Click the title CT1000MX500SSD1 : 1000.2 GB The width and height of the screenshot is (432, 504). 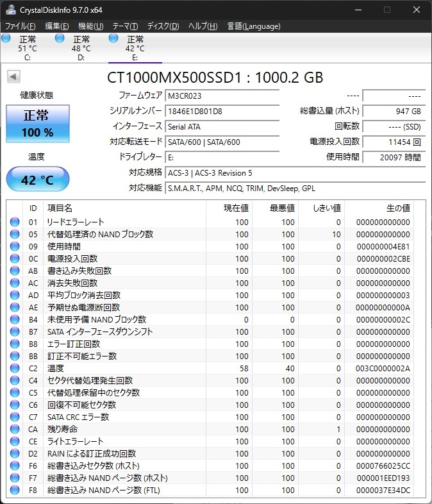[215, 78]
